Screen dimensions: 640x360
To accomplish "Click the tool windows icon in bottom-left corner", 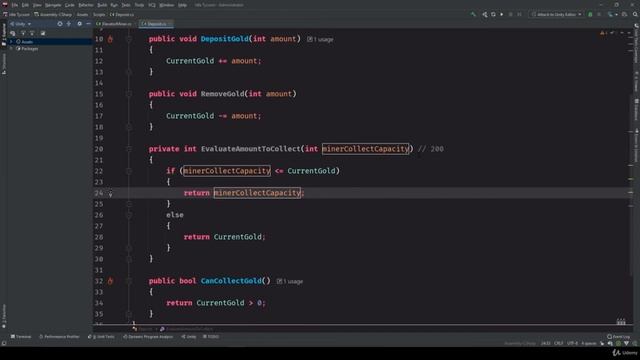I will point(4,344).
